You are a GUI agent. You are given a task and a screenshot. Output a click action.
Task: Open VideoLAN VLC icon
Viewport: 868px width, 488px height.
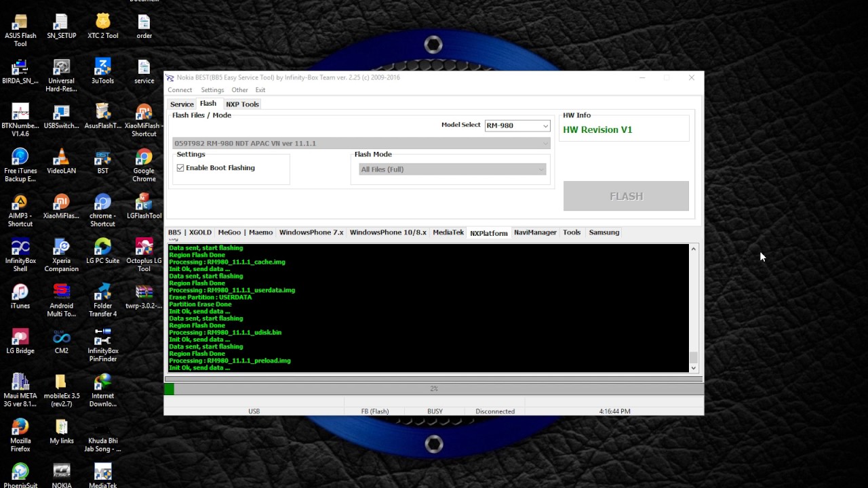point(61,161)
